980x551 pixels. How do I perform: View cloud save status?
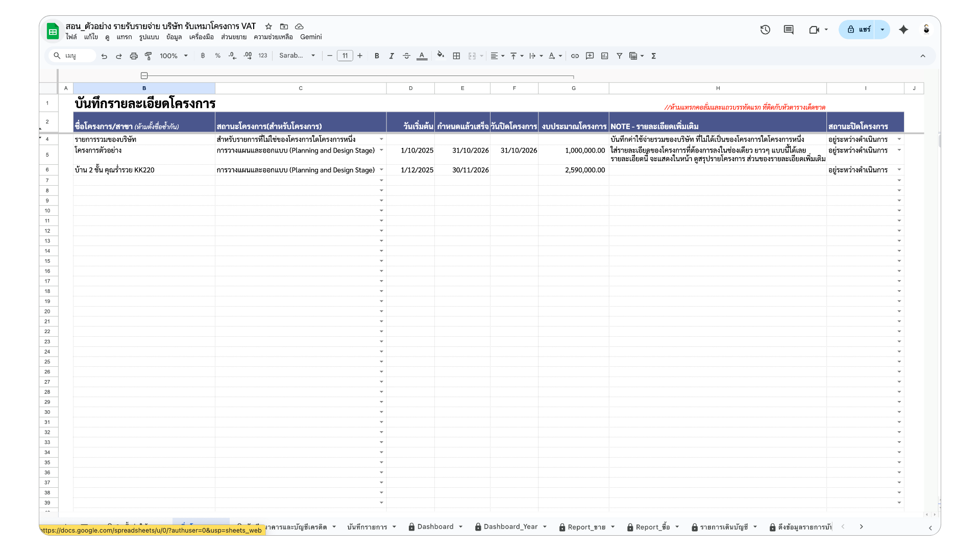(x=300, y=26)
